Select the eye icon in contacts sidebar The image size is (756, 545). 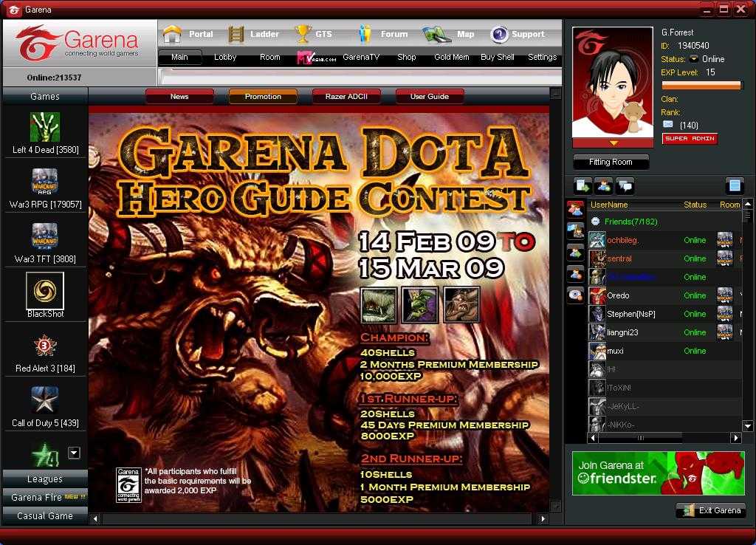click(x=575, y=295)
